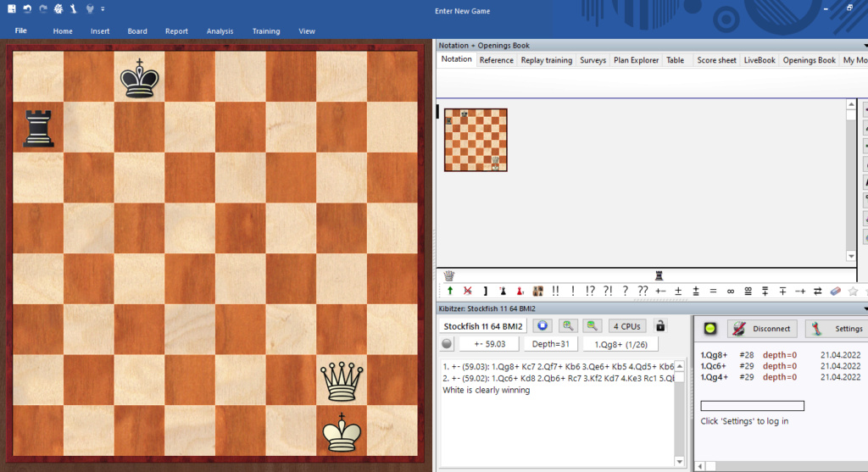Open the File menu
This screenshot has height=472, width=868.
coord(20,31)
